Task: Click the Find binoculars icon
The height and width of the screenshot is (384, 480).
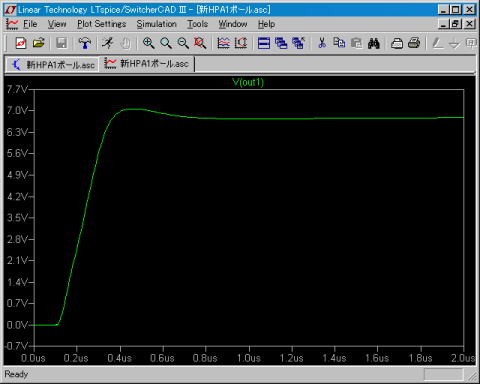Action: 374,43
